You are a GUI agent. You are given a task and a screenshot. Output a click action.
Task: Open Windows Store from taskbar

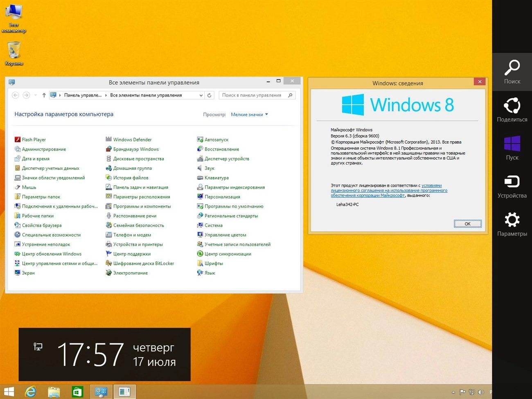(x=77, y=392)
